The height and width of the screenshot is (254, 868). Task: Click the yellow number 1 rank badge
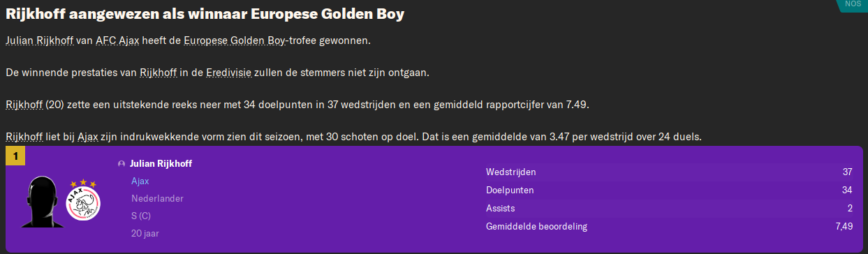(x=15, y=156)
